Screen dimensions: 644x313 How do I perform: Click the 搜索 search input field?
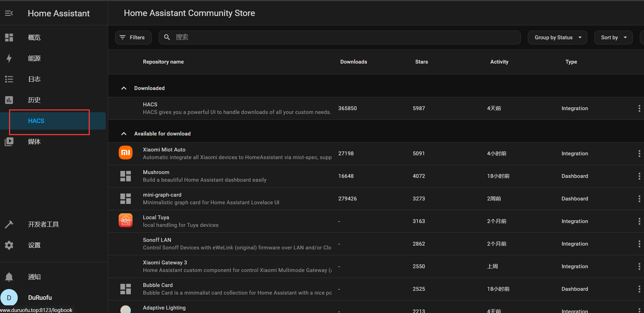pos(344,38)
